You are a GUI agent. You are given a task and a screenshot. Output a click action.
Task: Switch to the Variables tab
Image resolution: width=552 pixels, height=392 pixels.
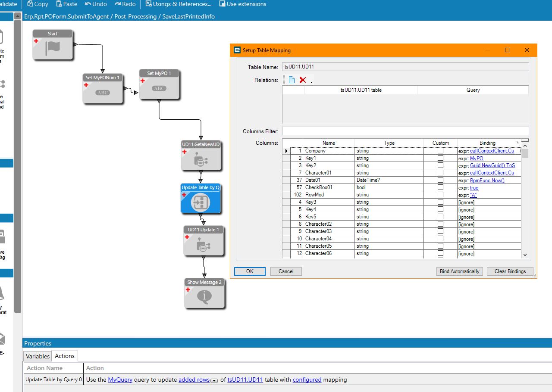click(38, 356)
